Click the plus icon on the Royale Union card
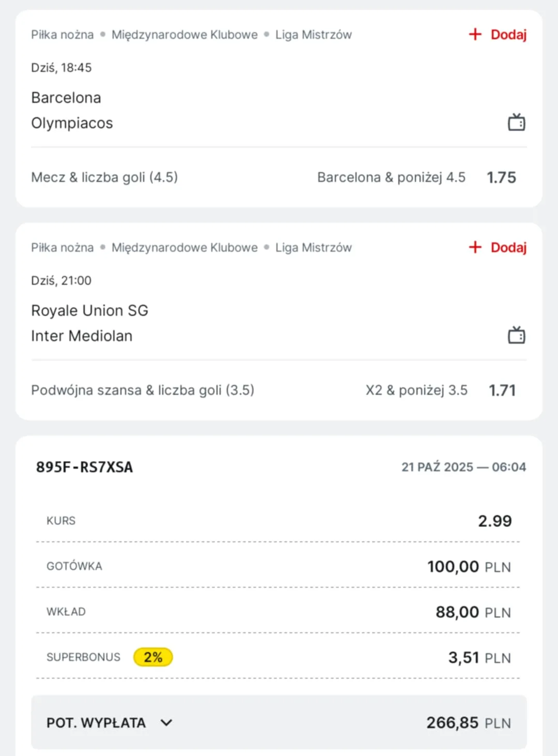Screen dimensions: 558x756 point(475,248)
